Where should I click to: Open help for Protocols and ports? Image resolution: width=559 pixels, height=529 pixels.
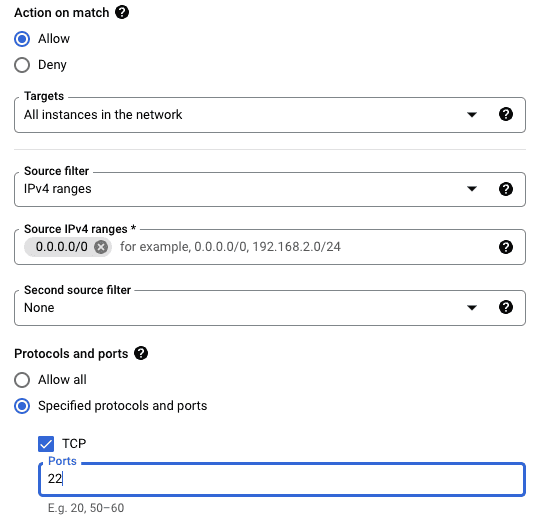point(141,353)
